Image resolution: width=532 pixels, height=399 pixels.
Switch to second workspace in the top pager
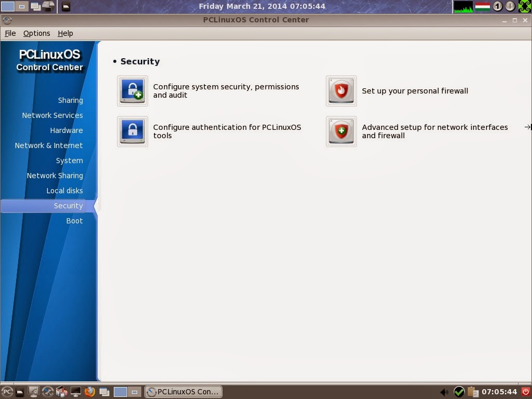coord(22,6)
